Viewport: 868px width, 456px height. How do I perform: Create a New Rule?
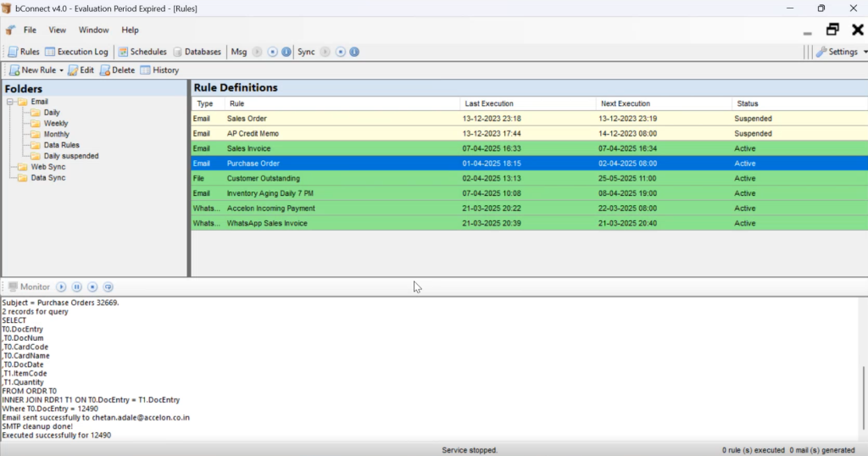(x=33, y=70)
